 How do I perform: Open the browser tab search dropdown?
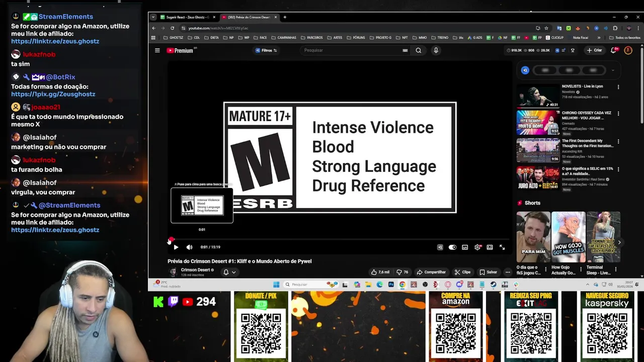point(153,17)
